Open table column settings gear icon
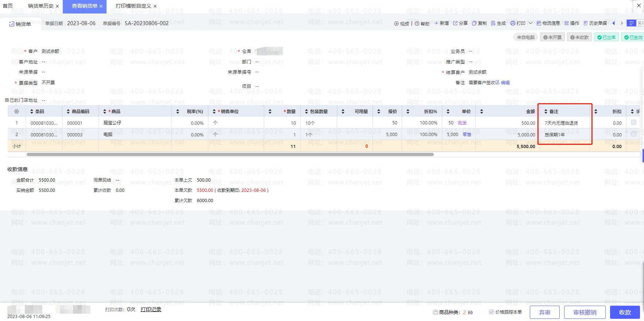Screen dimensions: 644x321 pos(16,112)
